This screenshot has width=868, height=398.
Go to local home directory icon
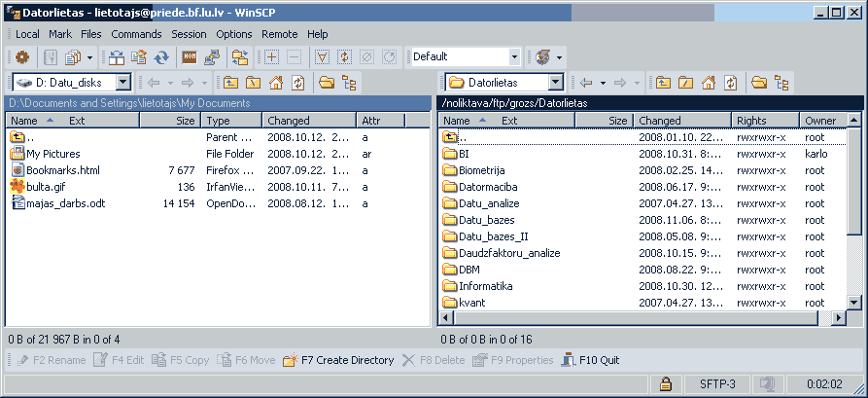(276, 83)
